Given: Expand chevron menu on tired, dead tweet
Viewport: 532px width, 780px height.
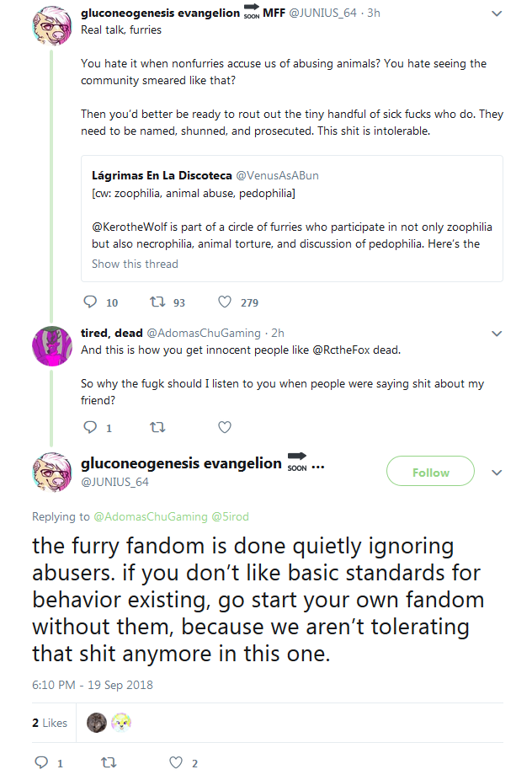Looking at the screenshot, I should coord(496,334).
